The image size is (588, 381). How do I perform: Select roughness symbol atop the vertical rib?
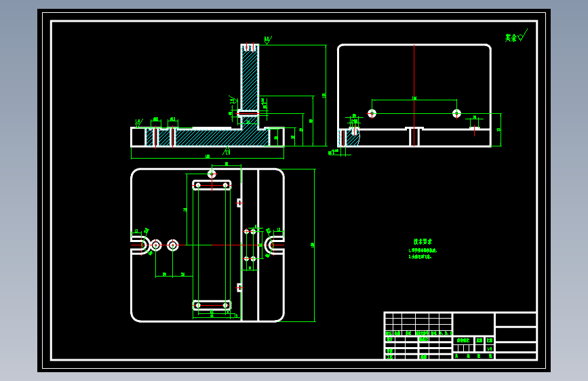coord(268,40)
